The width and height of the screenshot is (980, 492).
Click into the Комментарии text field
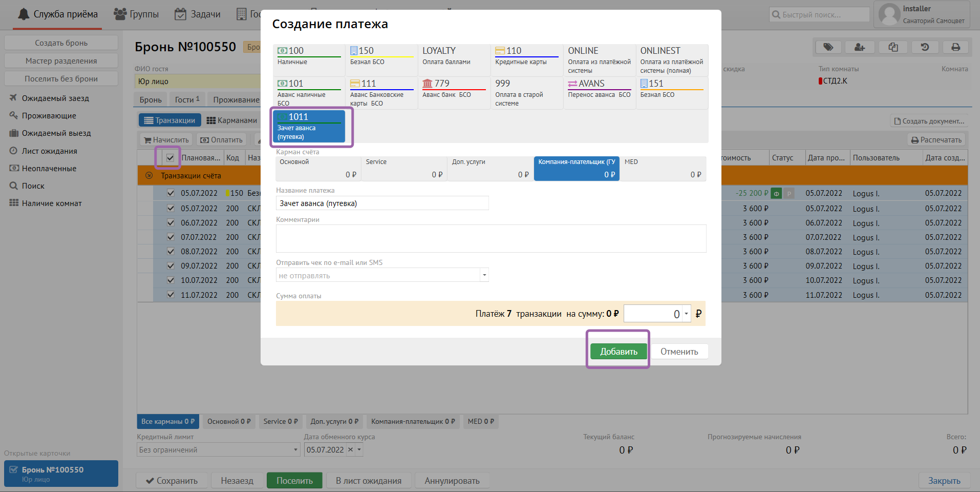click(491, 238)
